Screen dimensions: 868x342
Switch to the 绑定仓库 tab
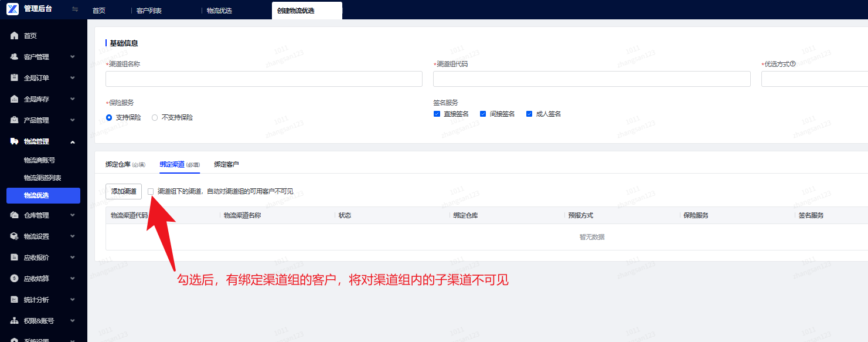pos(125,165)
